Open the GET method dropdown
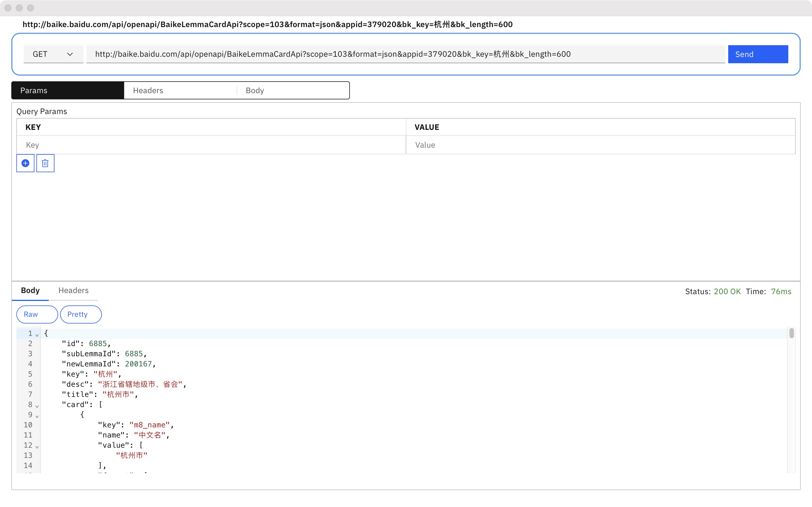 [53, 54]
